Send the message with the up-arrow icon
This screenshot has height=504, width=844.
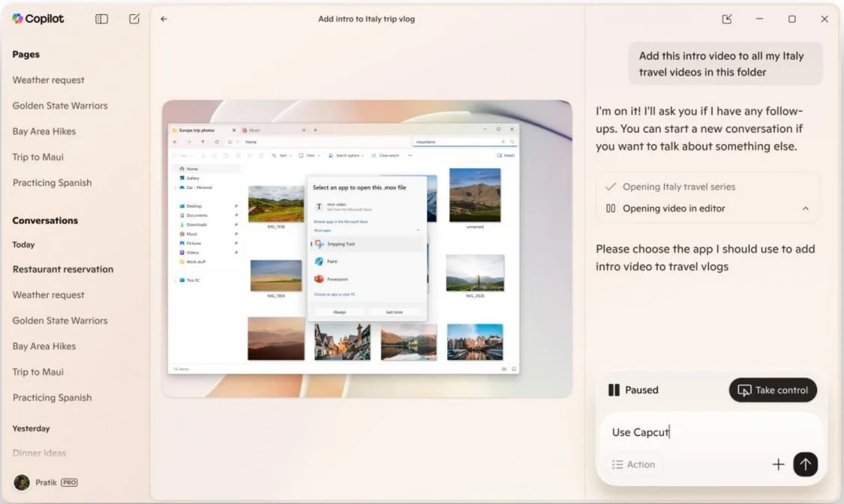pos(806,464)
